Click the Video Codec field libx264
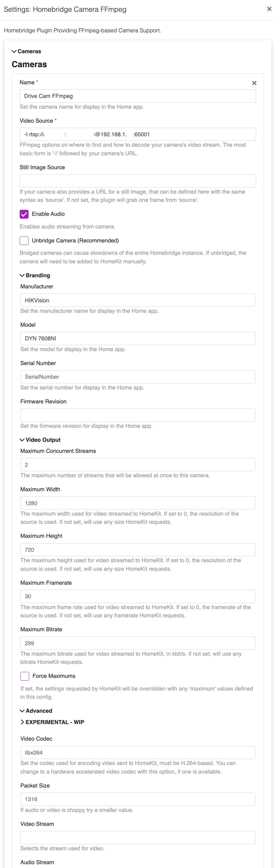Image resolution: width=276 pixels, height=868 pixels. 138,752
